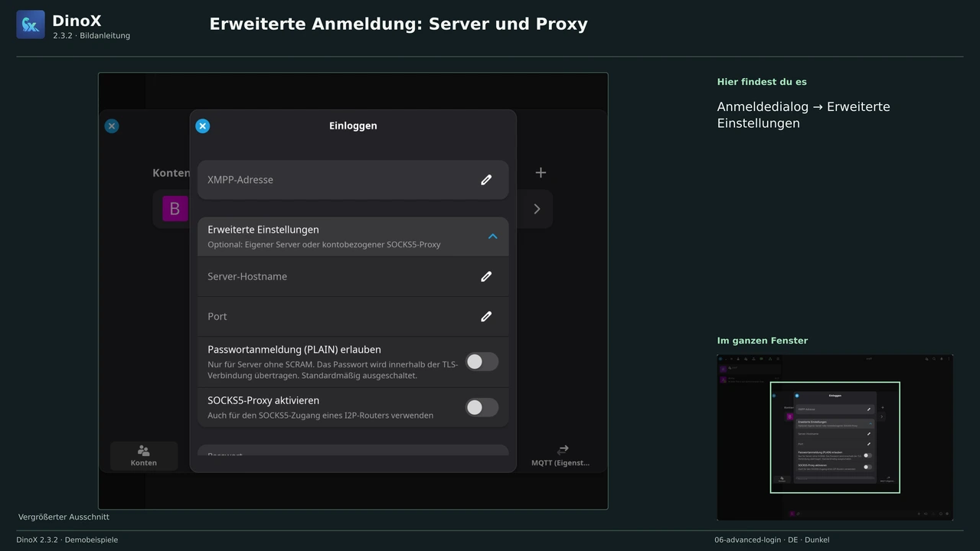Click the 'Hier findest du es' heading
The height and width of the screenshot is (551, 980).
pyautogui.click(x=762, y=82)
